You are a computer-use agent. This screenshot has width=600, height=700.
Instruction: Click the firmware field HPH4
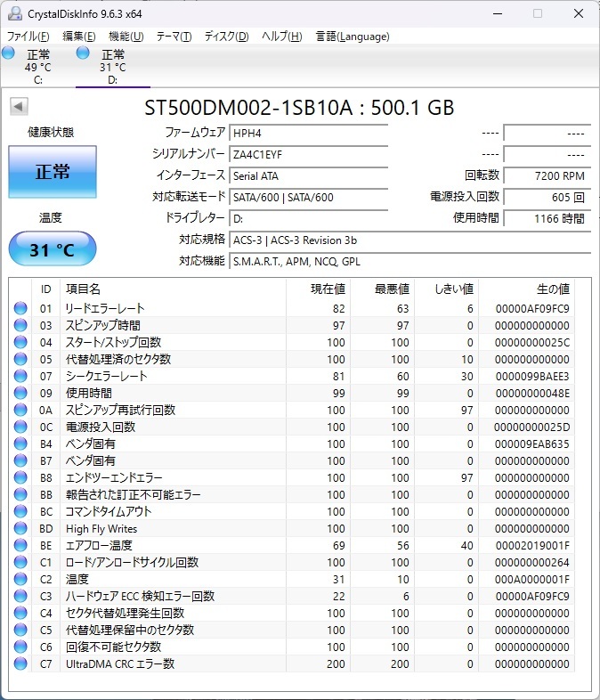pyautogui.click(x=309, y=133)
